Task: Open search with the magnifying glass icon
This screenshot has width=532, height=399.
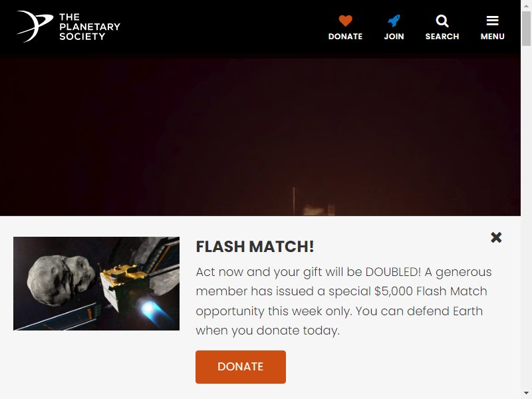Action: tap(442, 21)
